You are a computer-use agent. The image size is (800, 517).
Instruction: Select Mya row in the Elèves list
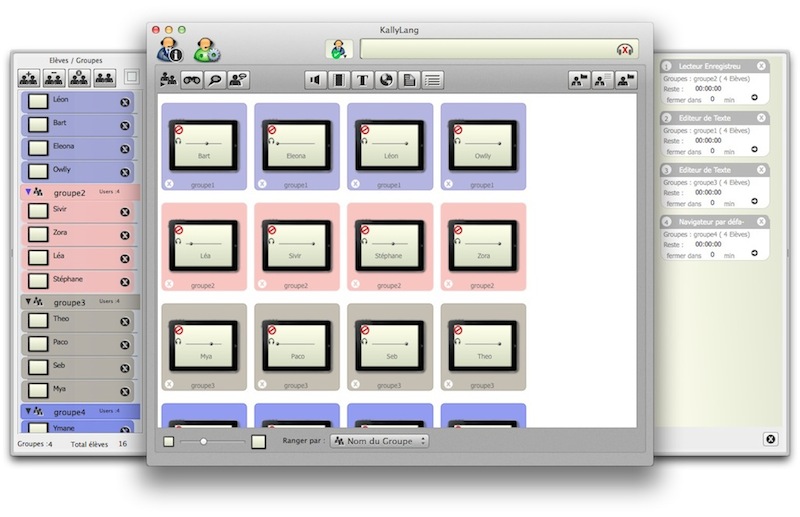(78, 391)
